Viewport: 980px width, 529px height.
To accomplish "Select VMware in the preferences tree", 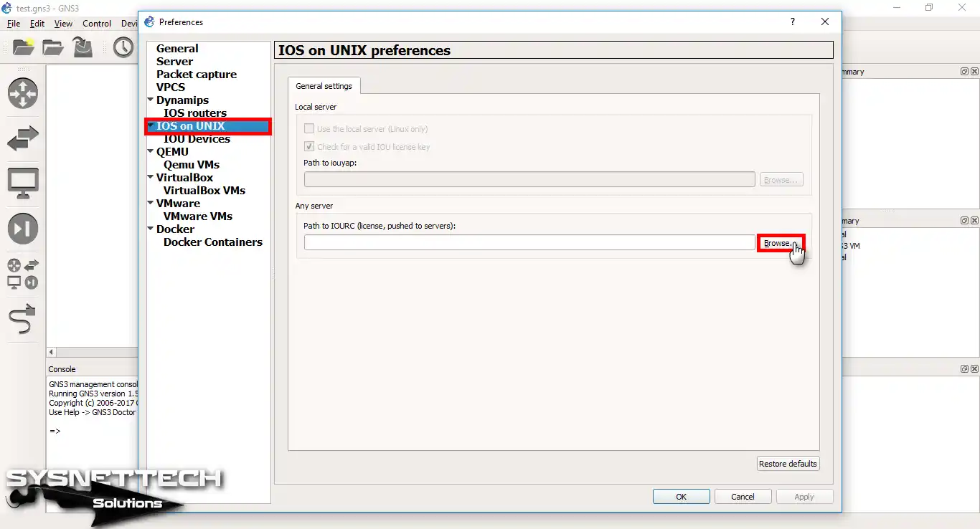I will (x=178, y=204).
